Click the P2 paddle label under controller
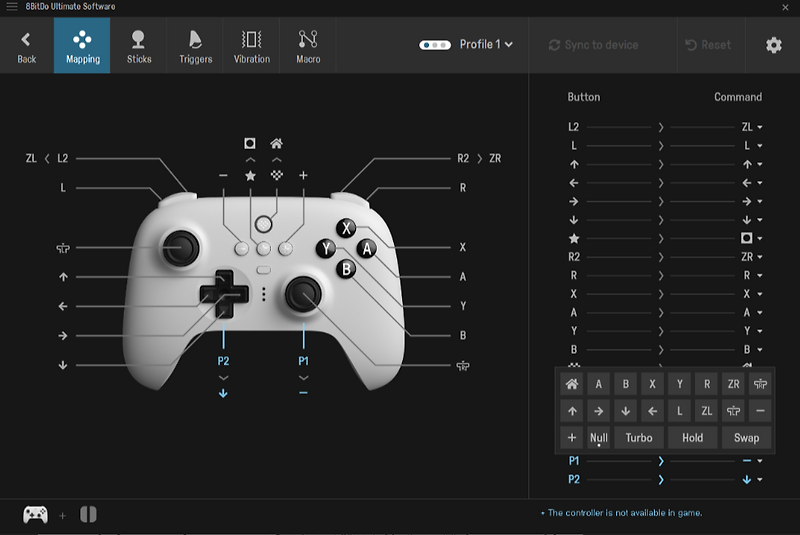The width and height of the screenshot is (800, 535). (x=223, y=361)
